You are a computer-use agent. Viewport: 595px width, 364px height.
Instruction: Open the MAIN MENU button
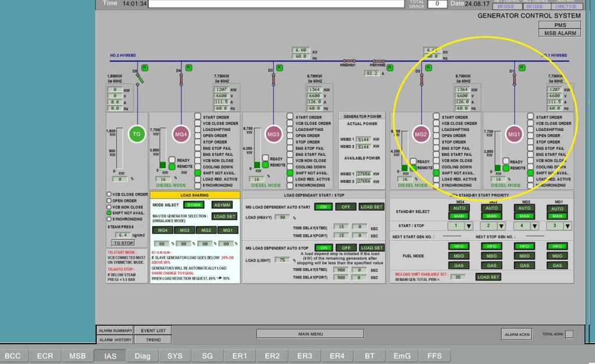311,334
